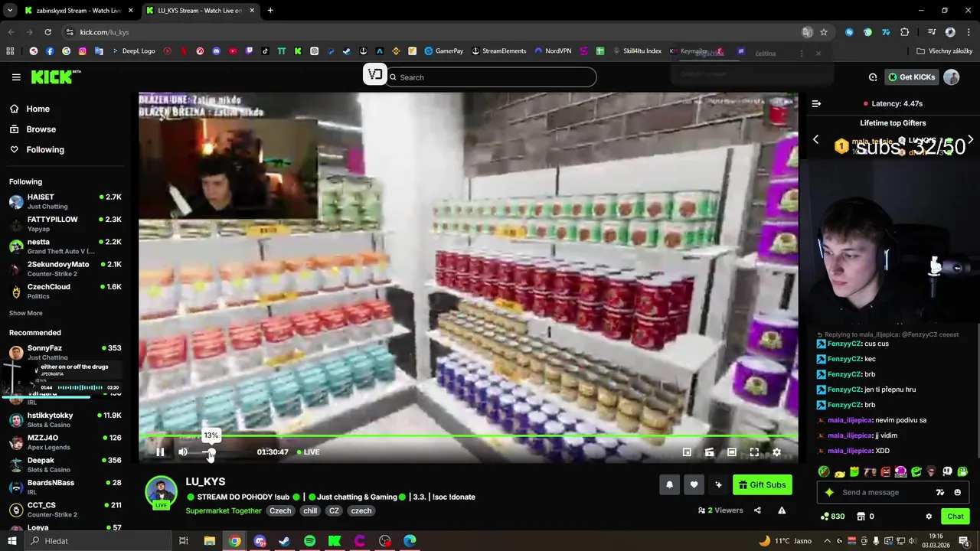Report stream with warning triangle icon
This screenshot has height=551, width=980.
click(782, 510)
